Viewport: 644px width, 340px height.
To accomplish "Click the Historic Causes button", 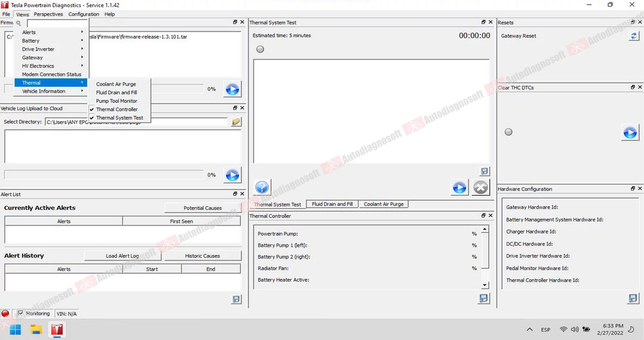I will [x=203, y=256].
